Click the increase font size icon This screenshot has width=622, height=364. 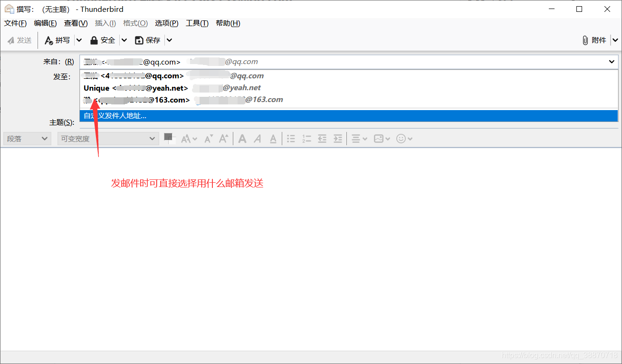click(x=223, y=139)
